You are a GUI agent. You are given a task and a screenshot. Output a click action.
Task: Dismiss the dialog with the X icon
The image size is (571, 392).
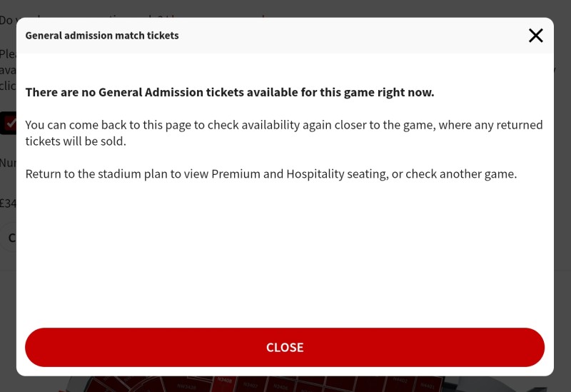[536, 36]
